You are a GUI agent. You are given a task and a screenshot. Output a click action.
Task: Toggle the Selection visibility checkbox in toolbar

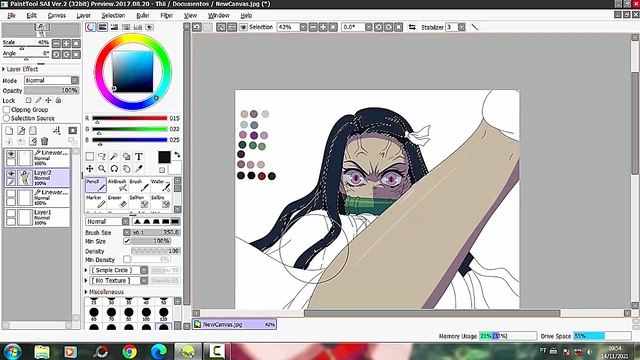(x=243, y=27)
